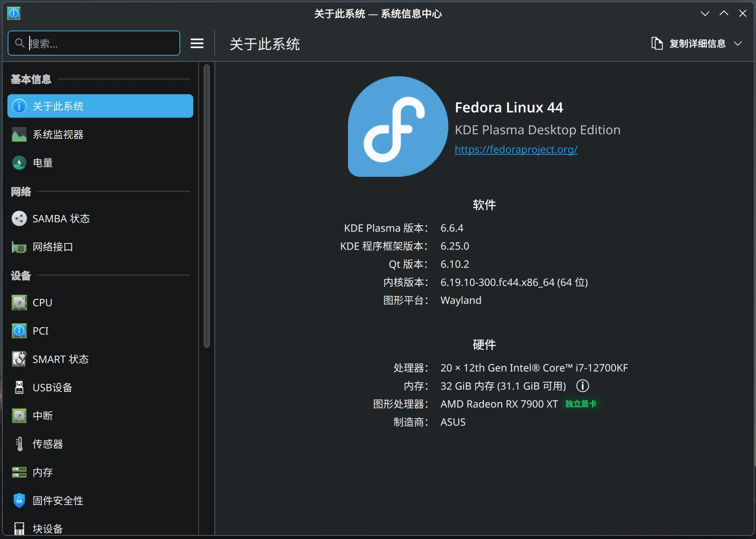
Task: Click the search magnifier icon
Action: click(x=19, y=43)
